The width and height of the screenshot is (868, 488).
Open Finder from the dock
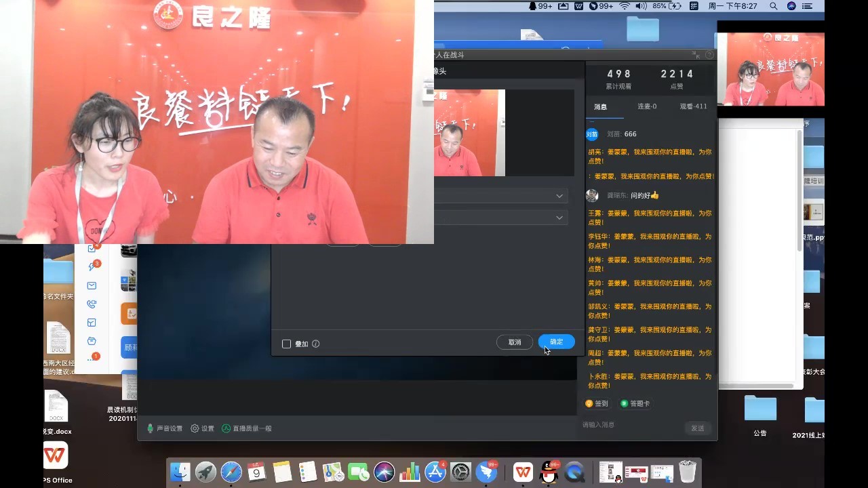tap(180, 472)
